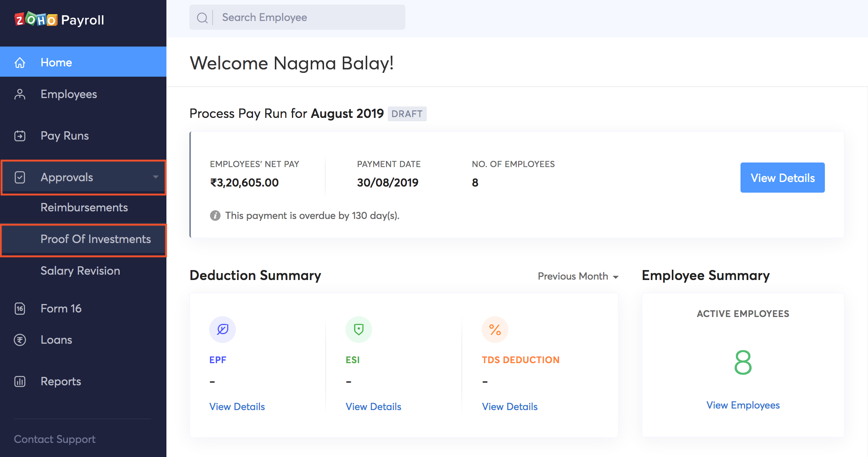The height and width of the screenshot is (457, 868).
Task: Select Proof Of Investments in sidebar
Action: [x=95, y=239]
